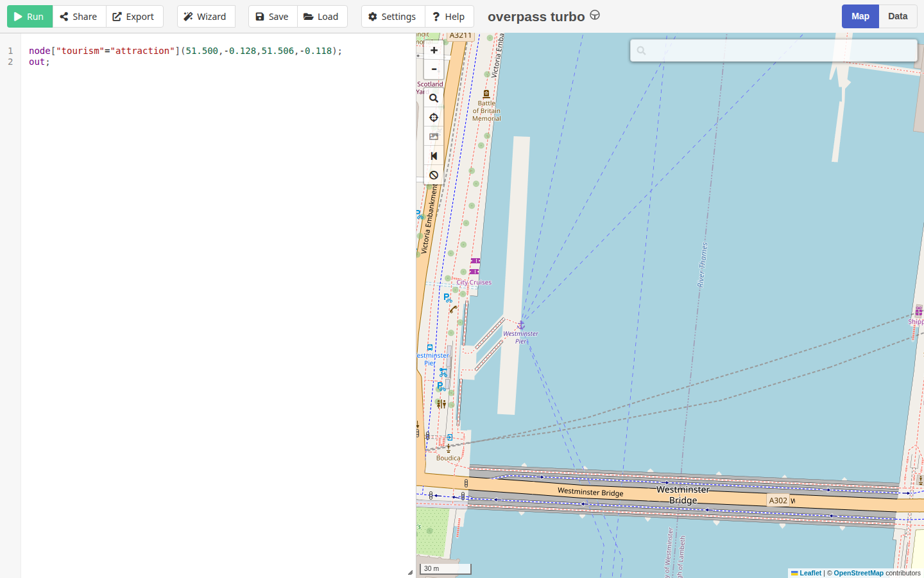Open Settings dialog
The width and height of the screenshot is (924, 578).
click(393, 17)
